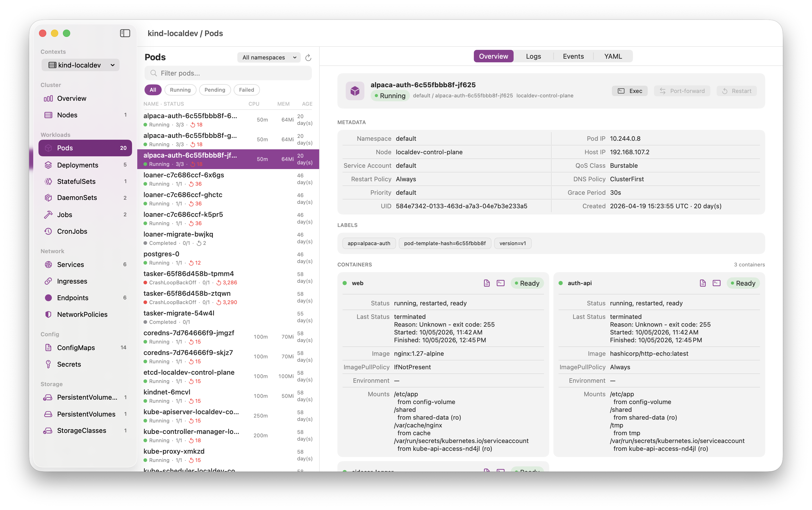The image size is (812, 510).
Task: Open NetworkPolicies in sidebar
Action: coord(85,314)
